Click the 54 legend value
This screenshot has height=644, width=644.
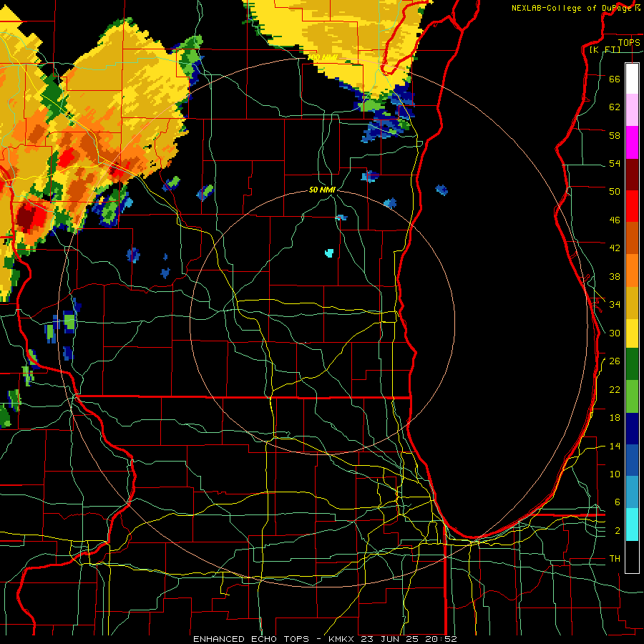[615, 163]
